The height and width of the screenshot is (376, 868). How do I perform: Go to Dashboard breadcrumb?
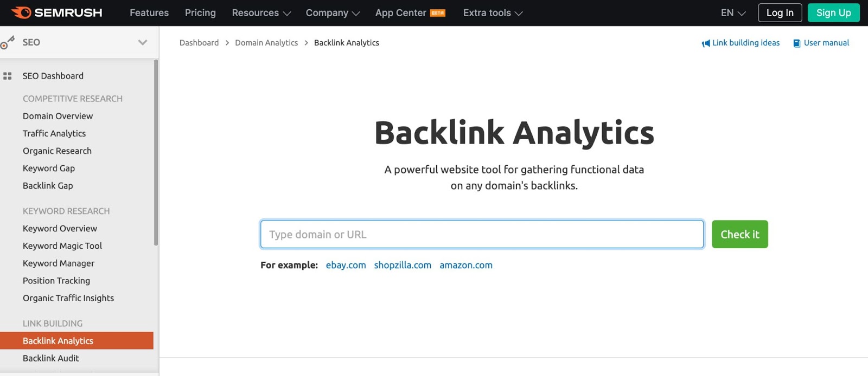tap(199, 43)
